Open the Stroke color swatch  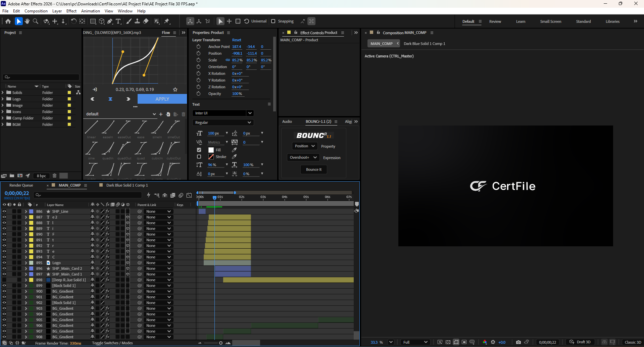[x=211, y=157]
